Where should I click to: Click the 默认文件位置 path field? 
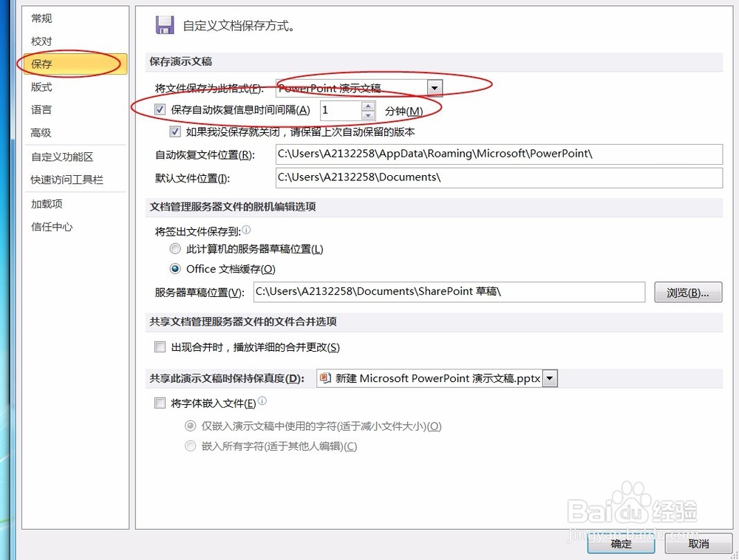499,177
